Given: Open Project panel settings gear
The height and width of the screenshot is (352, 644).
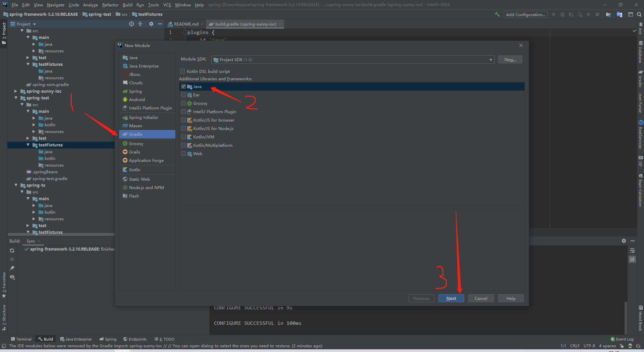Looking at the screenshot, I should click(151, 24).
